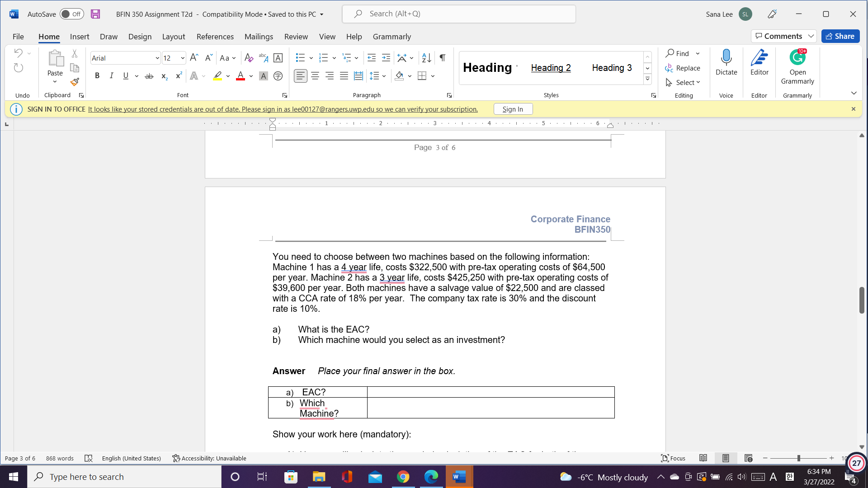The width and height of the screenshot is (868, 488).
Task: Activate the Format Painter
Action: (x=75, y=82)
